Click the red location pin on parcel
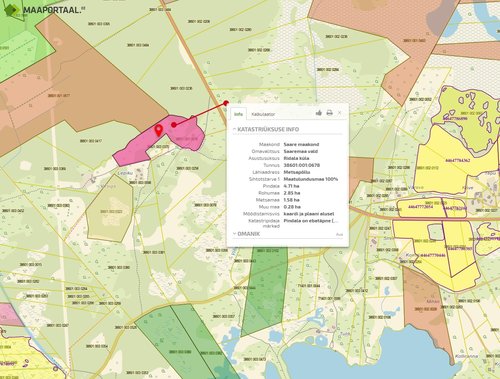This screenshot has width=500, height=379. (159, 130)
